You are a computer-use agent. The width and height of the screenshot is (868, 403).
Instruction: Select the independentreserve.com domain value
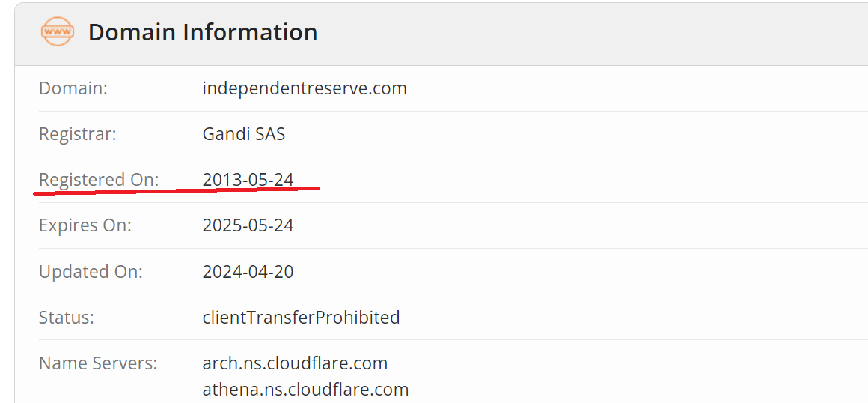point(305,88)
